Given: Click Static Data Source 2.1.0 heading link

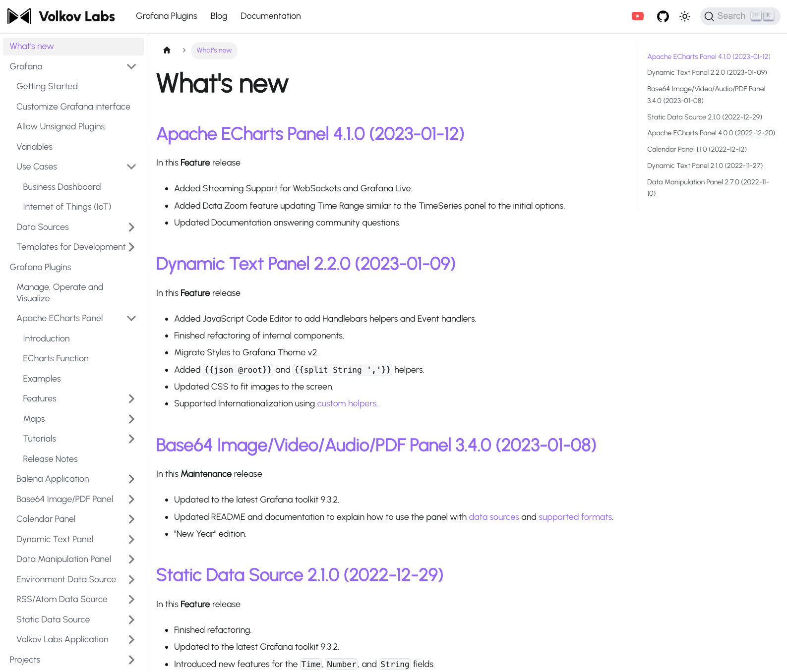Looking at the screenshot, I should coord(300,575).
